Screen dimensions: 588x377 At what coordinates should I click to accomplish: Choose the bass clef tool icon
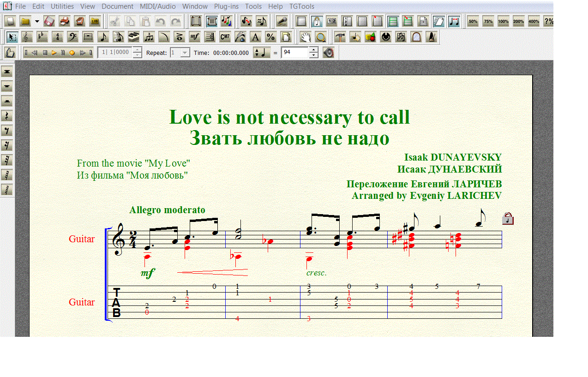[x=72, y=37]
